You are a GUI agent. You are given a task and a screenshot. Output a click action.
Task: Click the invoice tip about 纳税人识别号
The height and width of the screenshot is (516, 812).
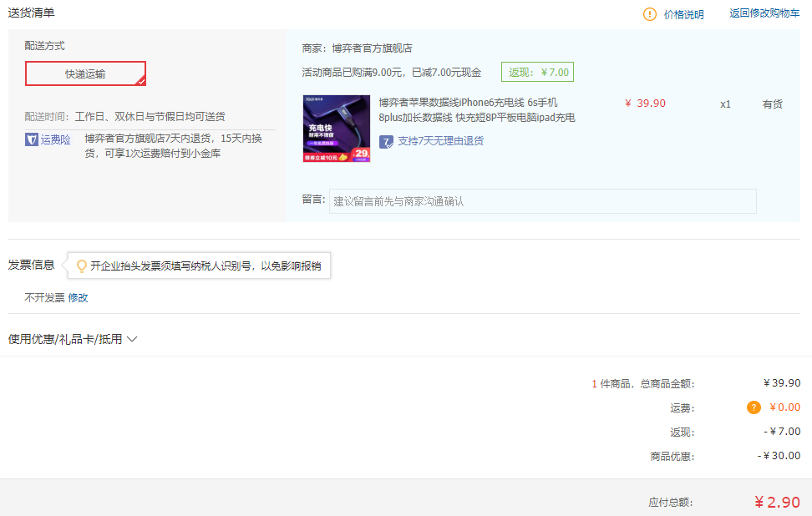(x=206, y=266)
